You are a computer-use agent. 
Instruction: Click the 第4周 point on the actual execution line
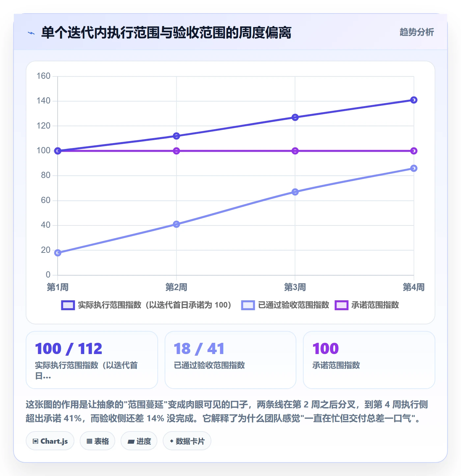pos(414,100)
